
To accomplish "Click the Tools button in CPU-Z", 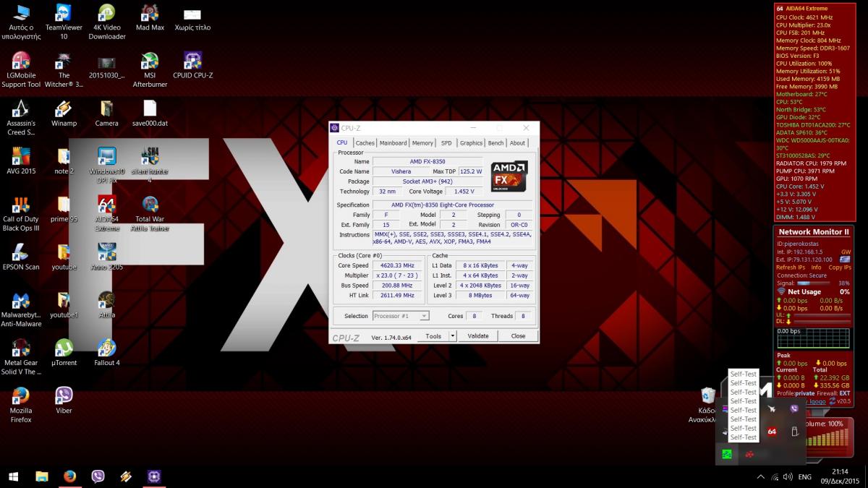I will coord(433,336).
